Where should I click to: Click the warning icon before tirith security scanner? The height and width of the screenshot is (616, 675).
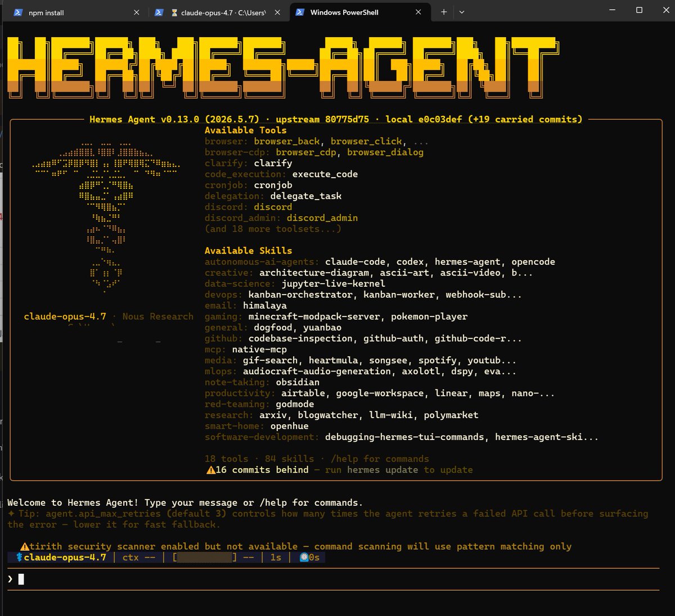point(25,546)
